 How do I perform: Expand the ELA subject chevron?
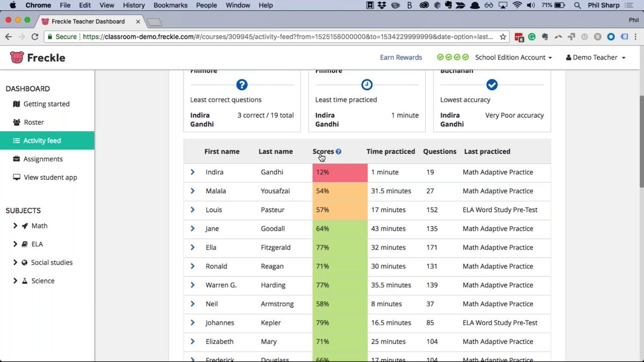[x=15, y=244]
